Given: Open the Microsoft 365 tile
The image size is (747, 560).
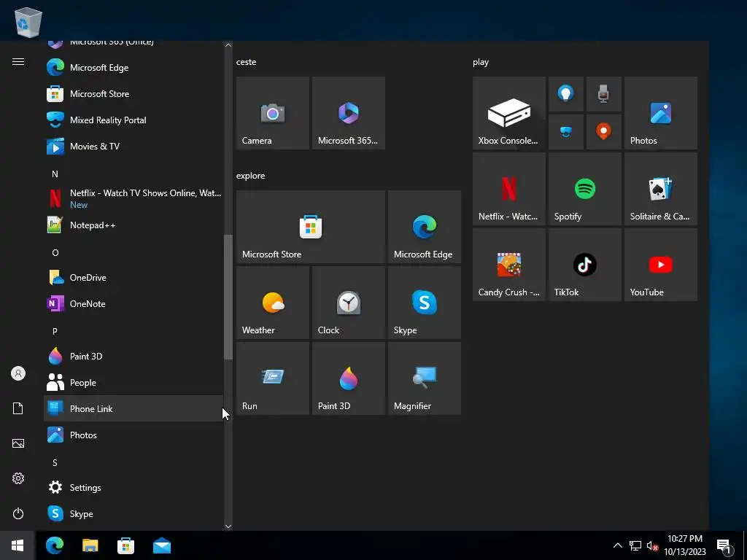Looking at the screenshot, I should coord(348,113).
